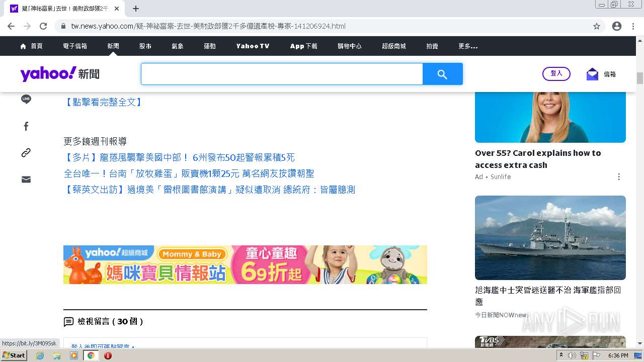Open 電子信箱 in top navigation

75,46
